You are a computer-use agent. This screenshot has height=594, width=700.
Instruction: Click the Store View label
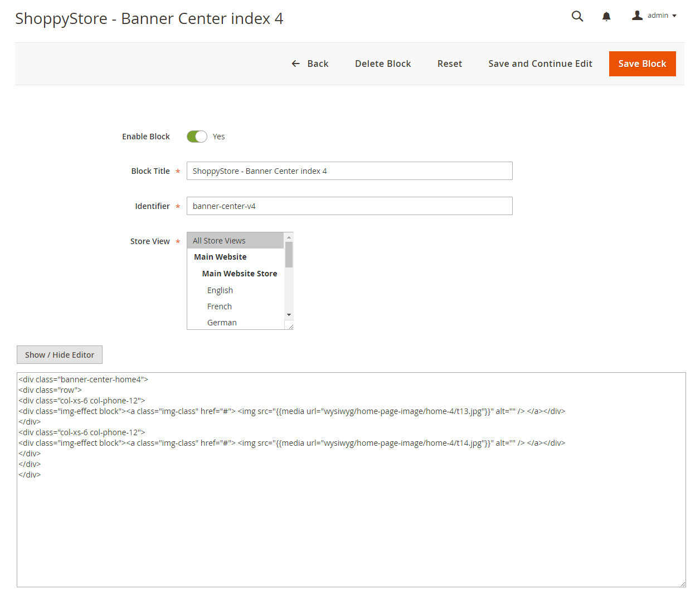150,241
